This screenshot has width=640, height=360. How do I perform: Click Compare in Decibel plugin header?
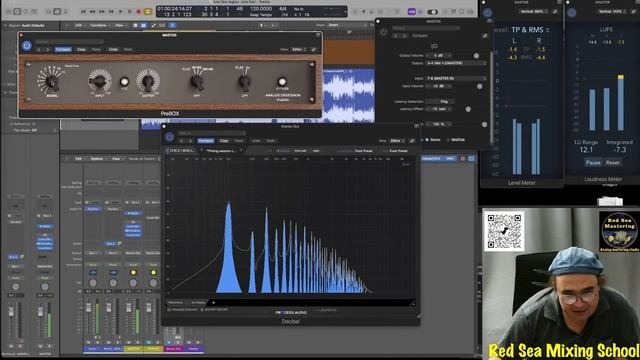(206, 140)
